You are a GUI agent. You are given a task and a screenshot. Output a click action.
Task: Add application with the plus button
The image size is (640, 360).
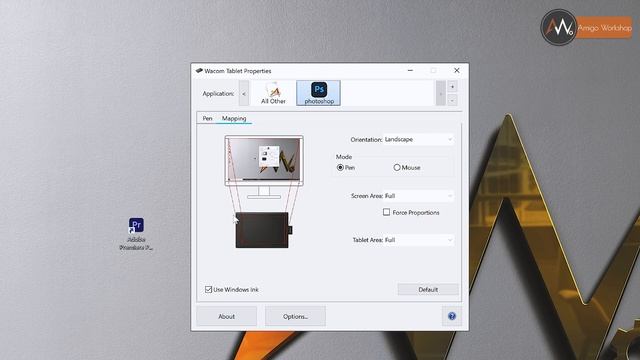(x=452, y=87)
